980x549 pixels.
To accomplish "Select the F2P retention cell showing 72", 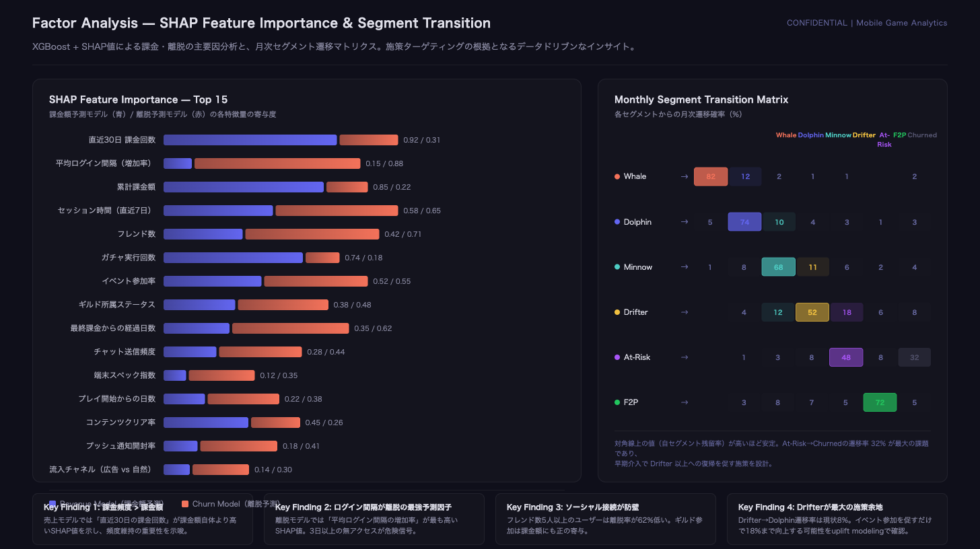I will point(880,402).
